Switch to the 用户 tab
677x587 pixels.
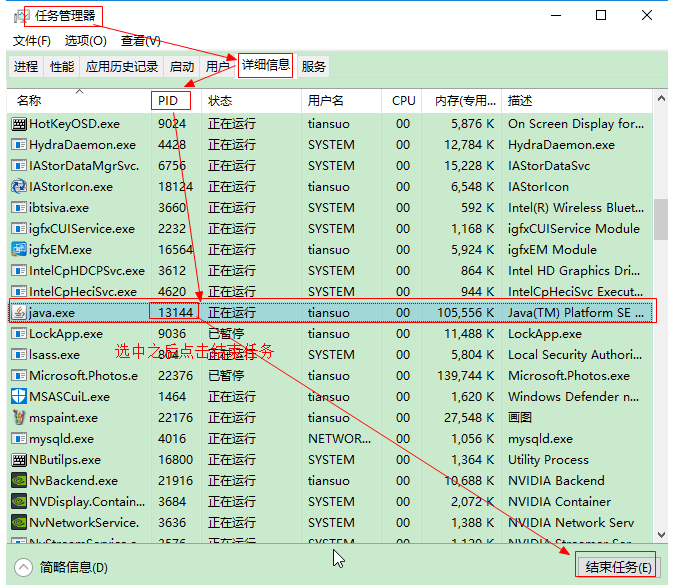tap(217, 66)
